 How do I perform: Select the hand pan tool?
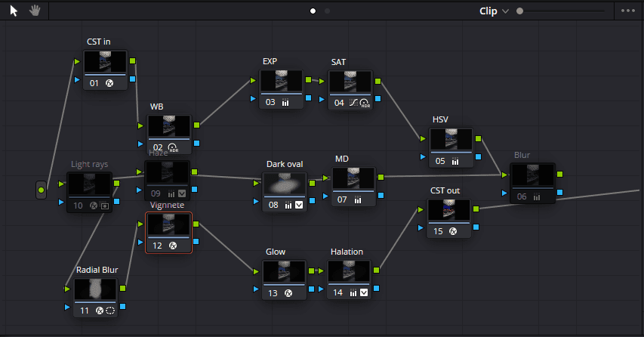coord(35,11)
